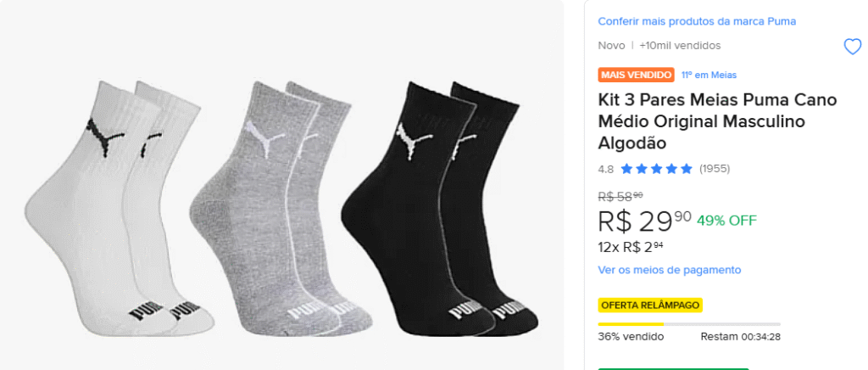Click the OFERTA RELÂMPAGO yellow badge
This screenshot has height=370, width=868.
coord(650,305)
